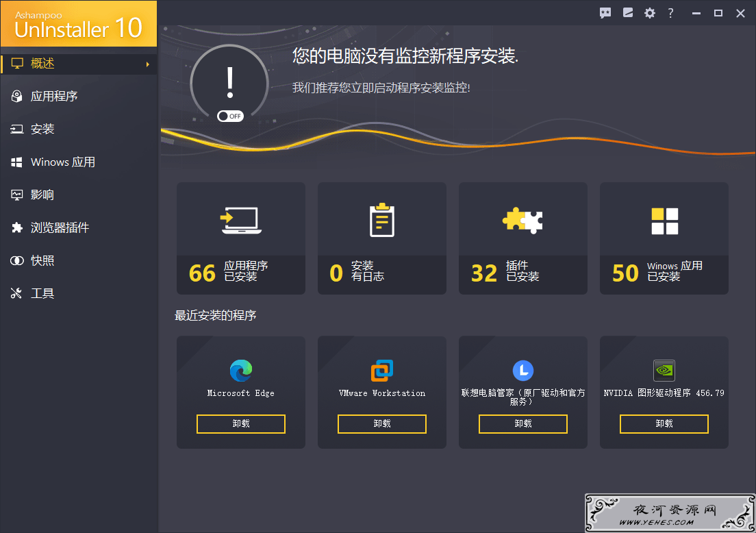Click the Windows logo icon in the sidebar

17,162
